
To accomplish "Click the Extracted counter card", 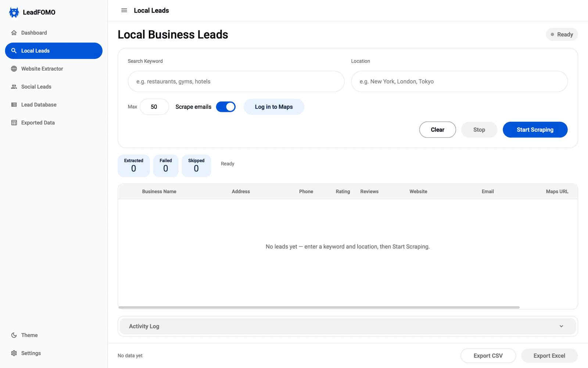I will 134,166.
